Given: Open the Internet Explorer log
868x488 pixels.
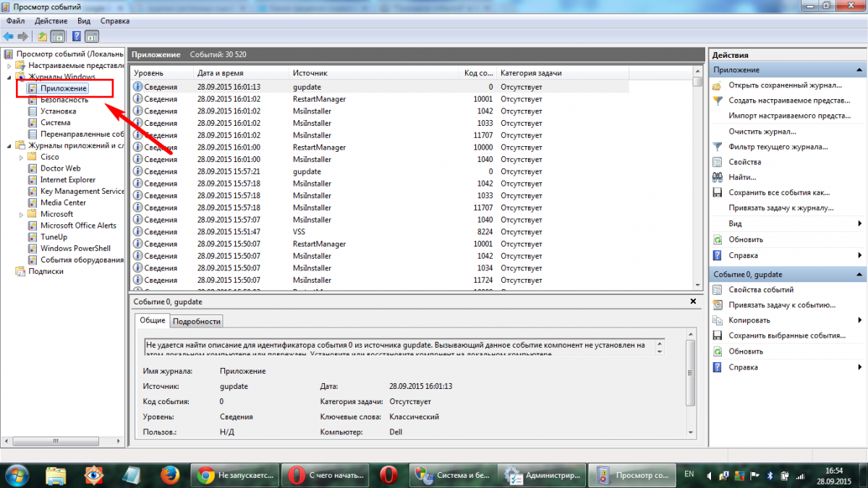Looking at the screenshot, I should coord(67,180).
